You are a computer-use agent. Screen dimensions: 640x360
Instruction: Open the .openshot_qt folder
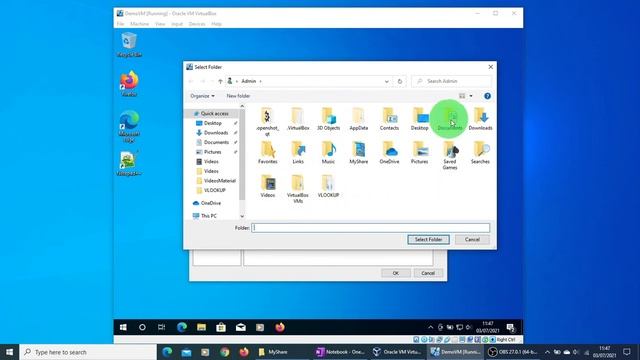(x=267, y=120)
